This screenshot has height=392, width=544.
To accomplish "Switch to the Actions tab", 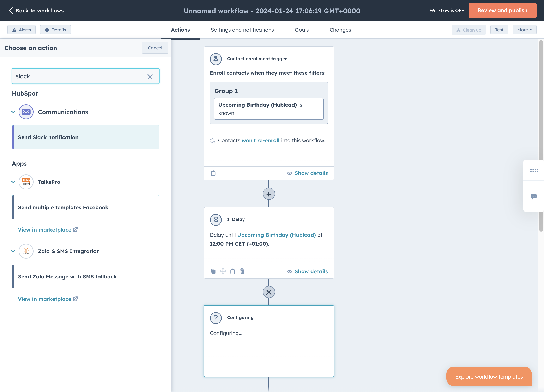I will click(180, 30).
